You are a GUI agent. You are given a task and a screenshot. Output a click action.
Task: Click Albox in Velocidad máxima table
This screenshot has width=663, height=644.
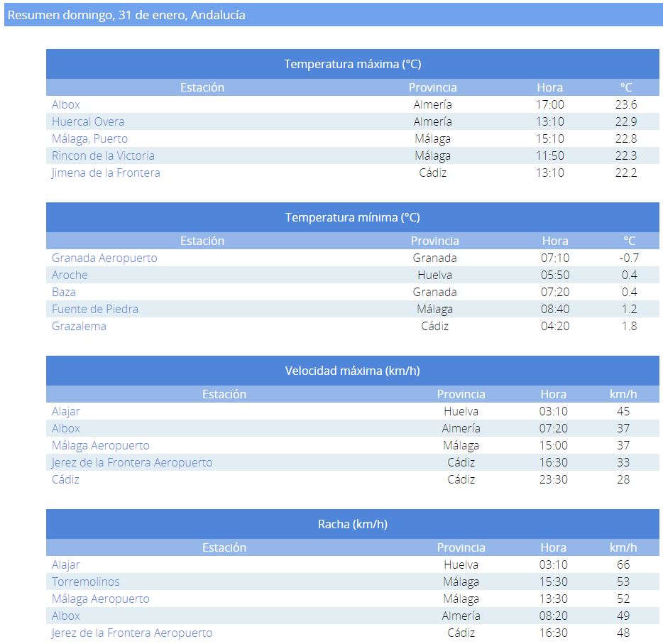click(66, 428)
